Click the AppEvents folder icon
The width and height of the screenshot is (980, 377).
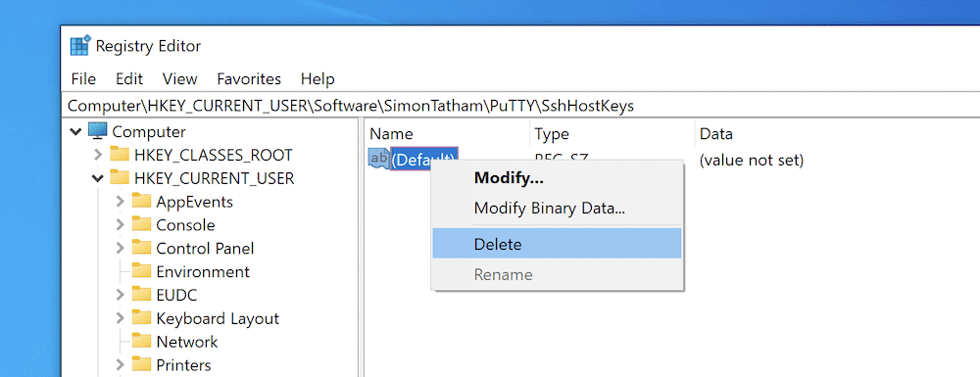(142, 201)
